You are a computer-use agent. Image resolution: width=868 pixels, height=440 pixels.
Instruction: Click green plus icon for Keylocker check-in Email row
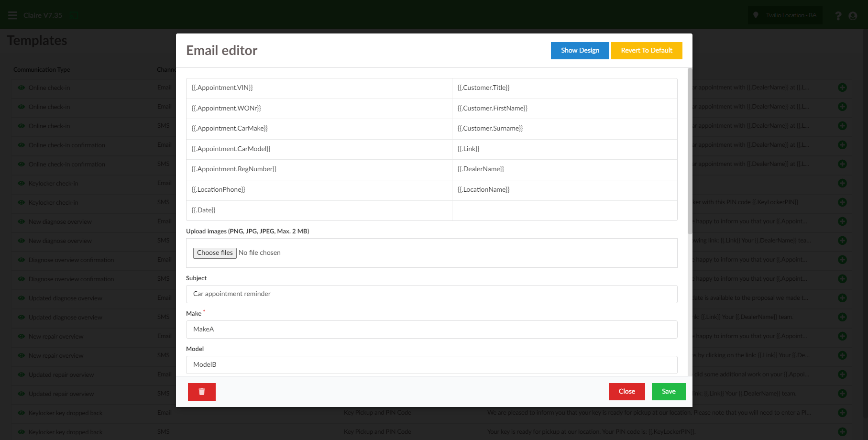pyautogui.click(x=842, y=183)
